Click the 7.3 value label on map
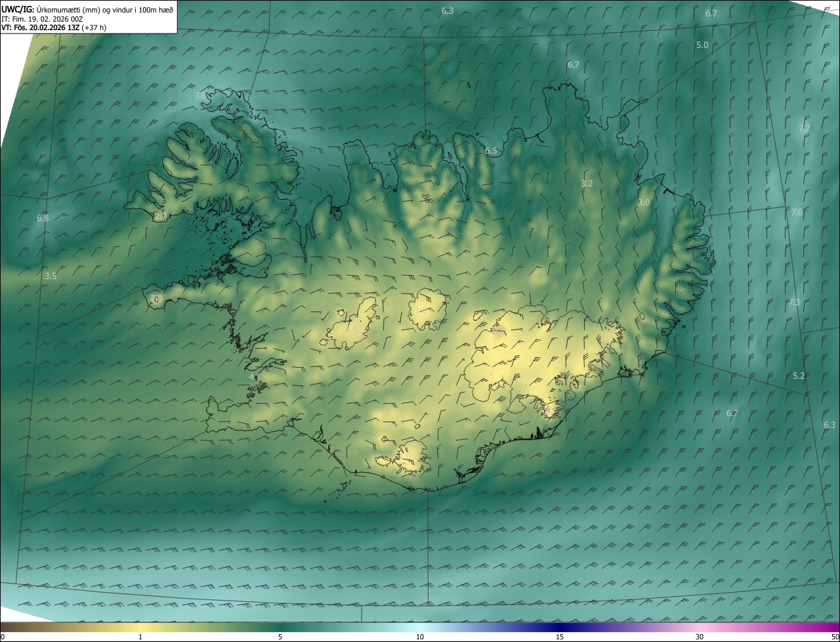 (794, 302)
